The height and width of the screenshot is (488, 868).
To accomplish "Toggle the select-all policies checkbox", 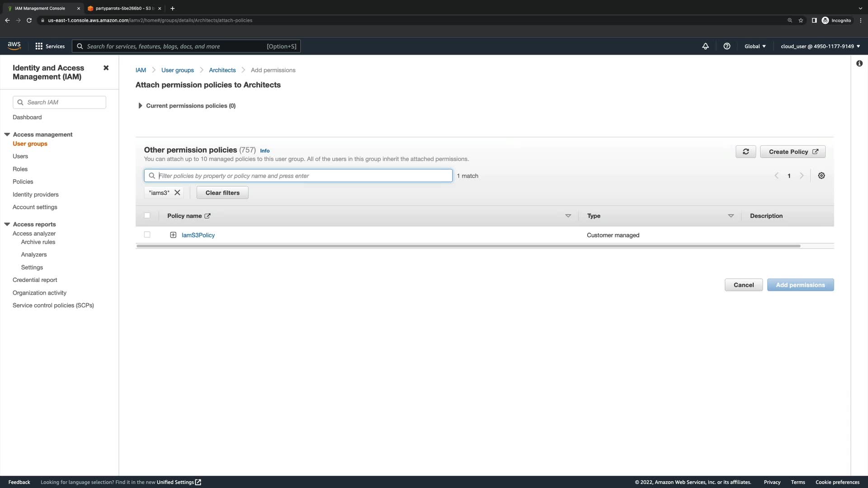I will [147, 216].
